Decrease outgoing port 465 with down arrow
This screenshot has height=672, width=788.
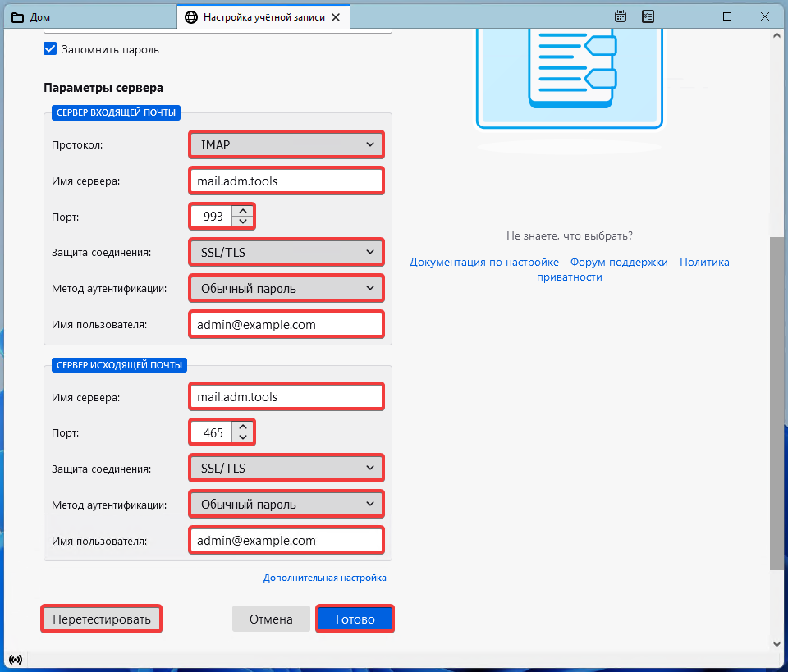click(242, 437)
